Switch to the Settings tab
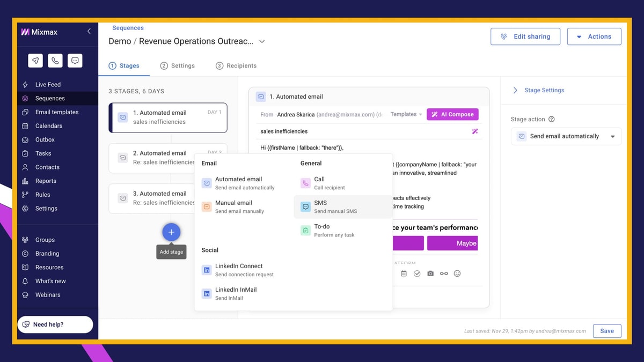The width and height of the screenshot is (644, 362). (178, 66)
